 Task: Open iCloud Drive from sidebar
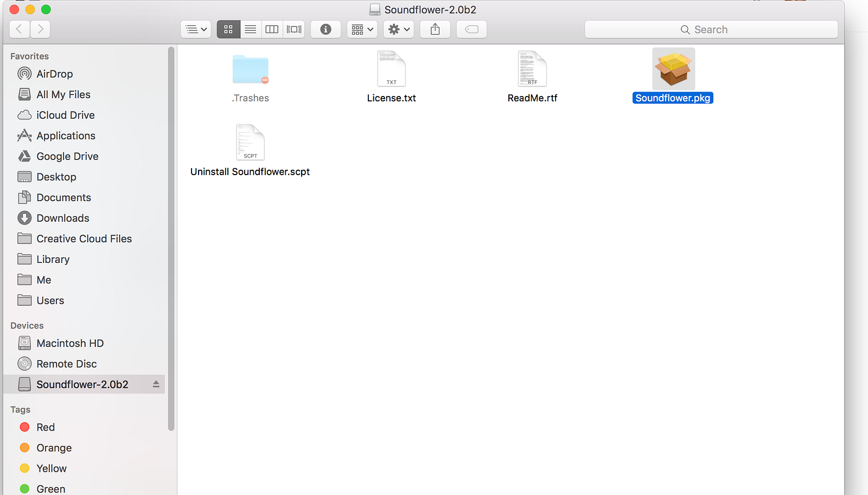[84, 115]
